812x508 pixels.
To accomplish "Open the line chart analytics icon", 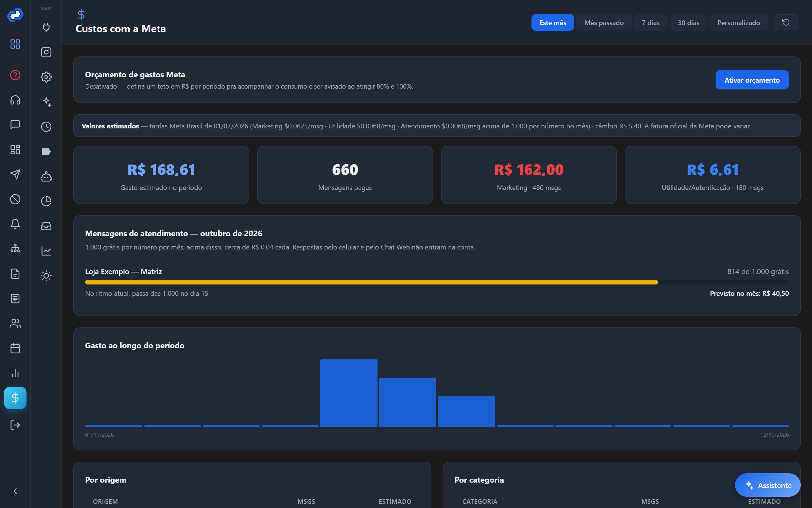I will (46, 251).
